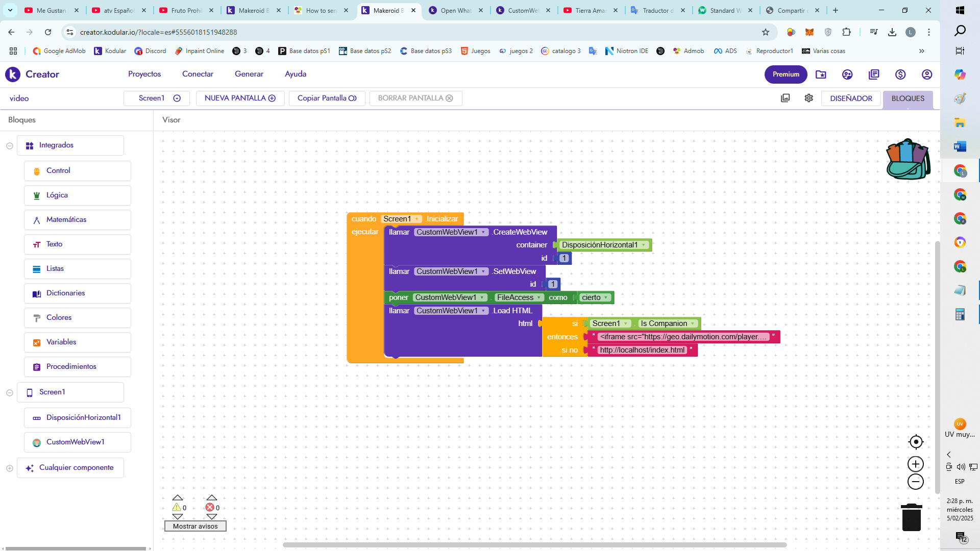980x551 pixels.
Task: Click the palette theme icon in header
Action: [x=847, y=74]
